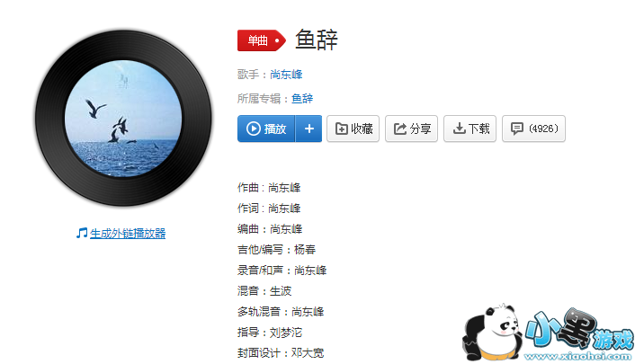Click the 播放 button text

tap(275, 129)
